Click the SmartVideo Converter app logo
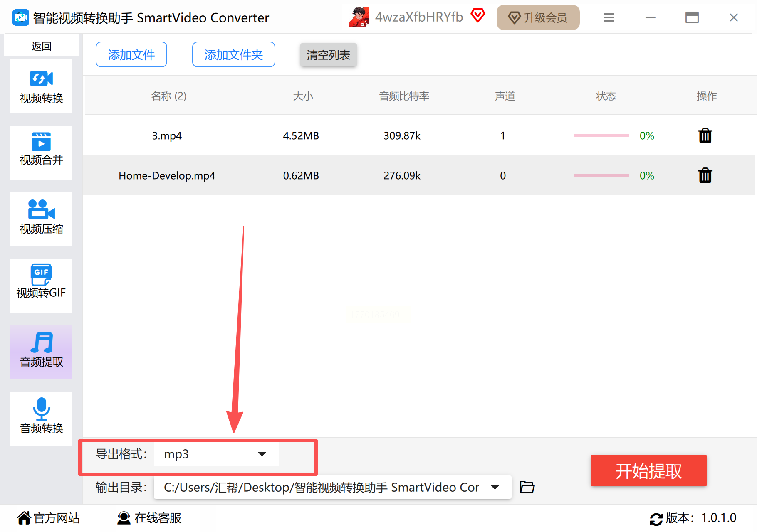This screenshot has width=757, height=532. [x=20, y=17]
